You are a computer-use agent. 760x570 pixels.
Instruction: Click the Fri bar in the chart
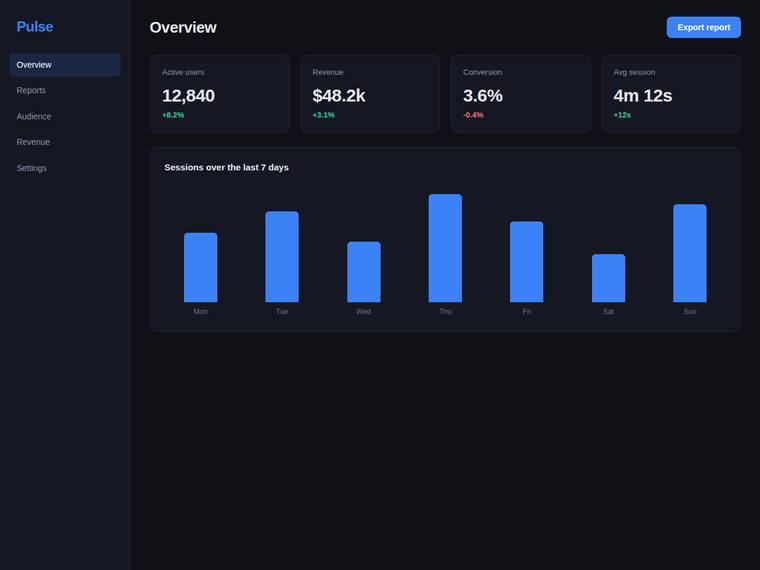(527, 262)
